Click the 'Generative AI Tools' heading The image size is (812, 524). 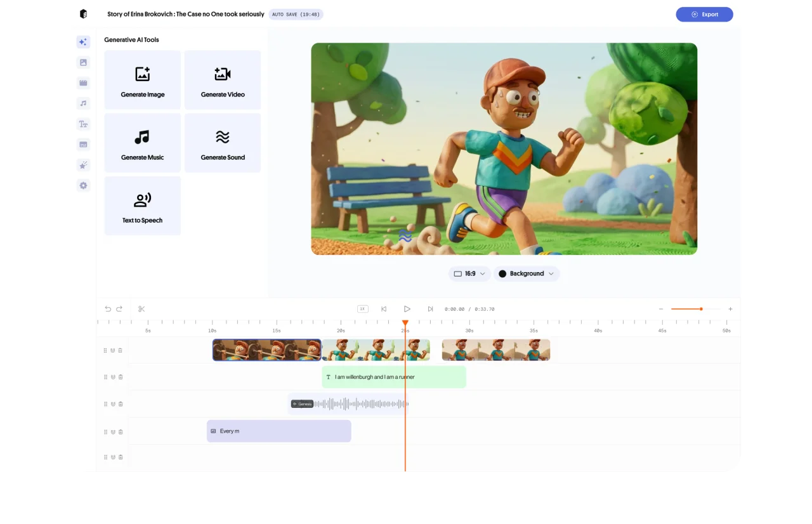(x=132, y=40)
